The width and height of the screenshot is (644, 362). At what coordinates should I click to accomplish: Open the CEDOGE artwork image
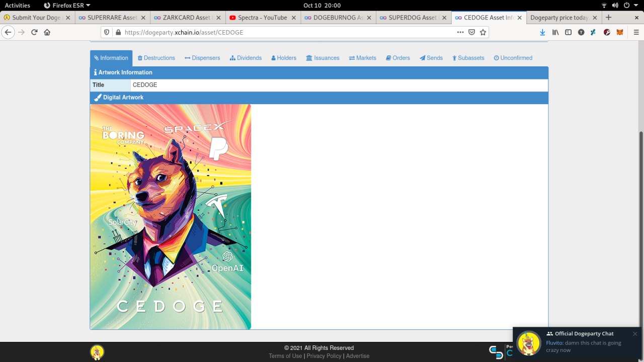point(171,217)
